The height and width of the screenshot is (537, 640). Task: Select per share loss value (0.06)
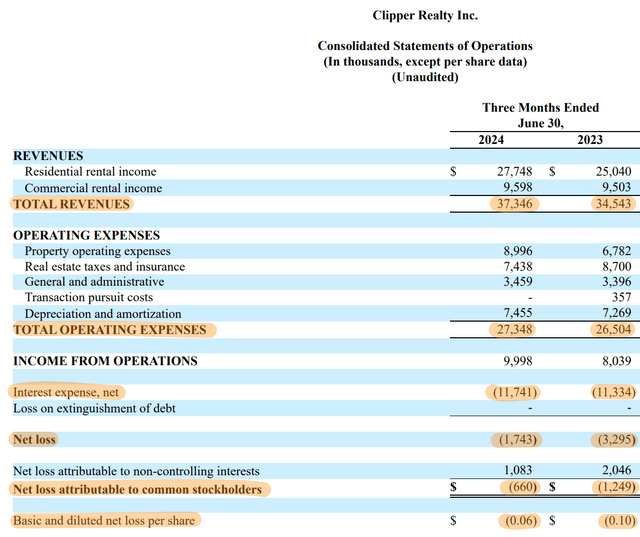coord(520,521)
